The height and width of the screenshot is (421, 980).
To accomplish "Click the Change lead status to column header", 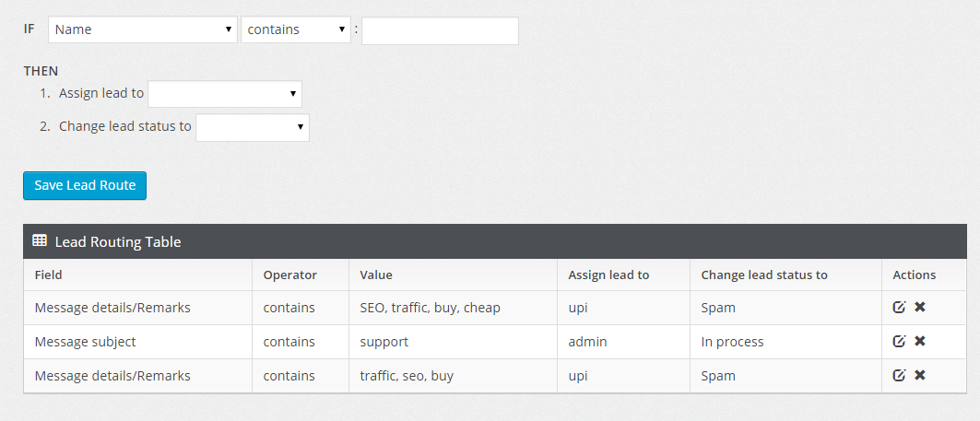I will (764, 275).
